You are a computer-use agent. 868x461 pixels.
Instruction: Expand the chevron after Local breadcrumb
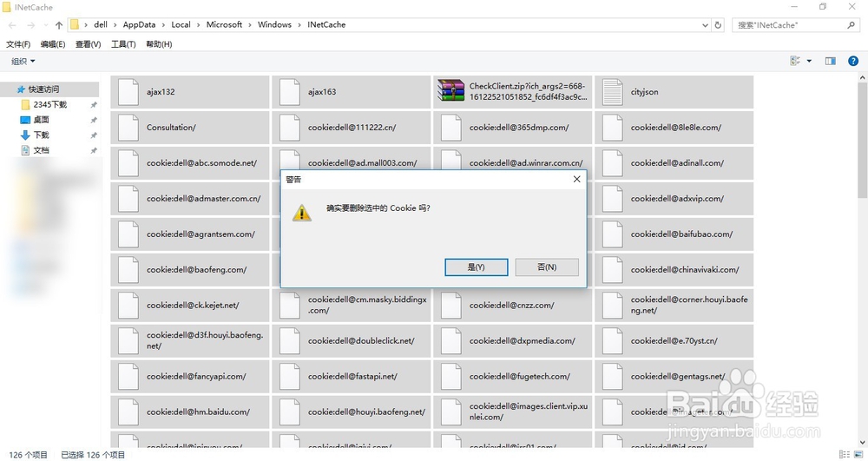coord(199,25)
